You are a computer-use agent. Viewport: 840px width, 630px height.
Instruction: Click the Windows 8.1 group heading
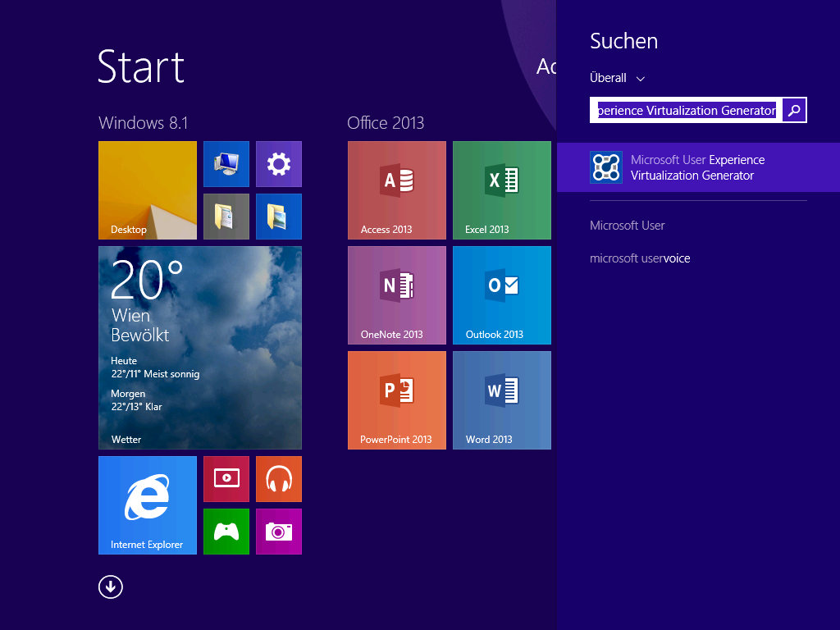(x=144, y=123)
